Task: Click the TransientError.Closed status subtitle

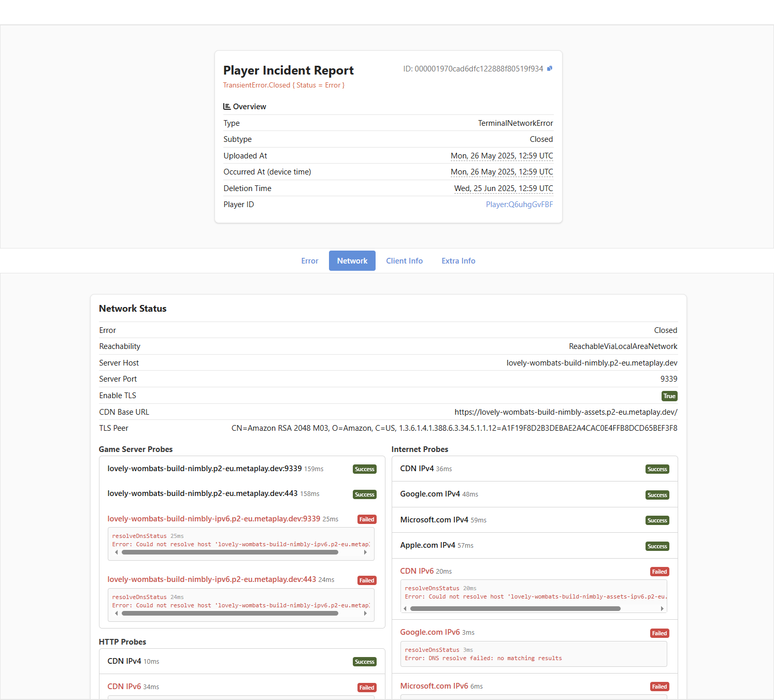Action: 284,85
